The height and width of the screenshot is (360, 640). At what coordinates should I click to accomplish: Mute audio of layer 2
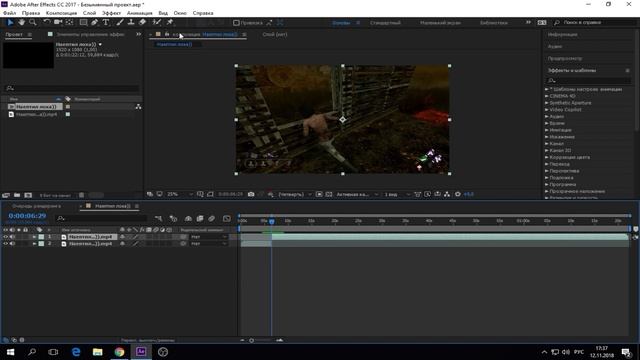(x=12, y=244)
